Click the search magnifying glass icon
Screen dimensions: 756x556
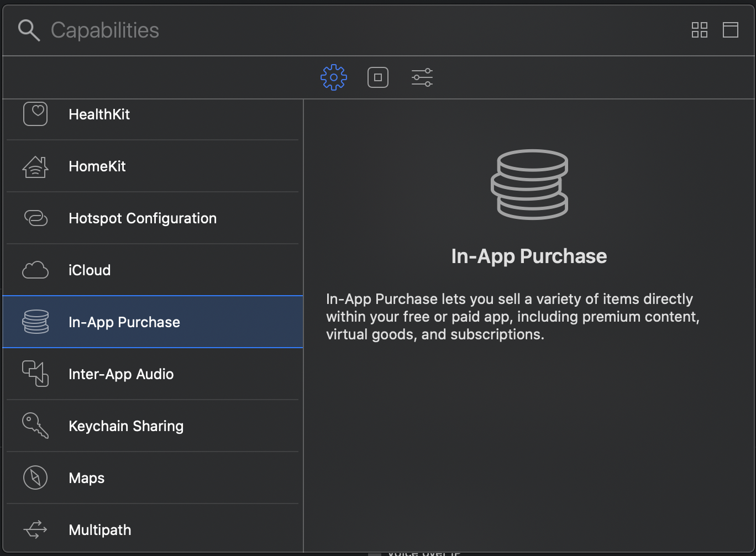tap(29, 30)
